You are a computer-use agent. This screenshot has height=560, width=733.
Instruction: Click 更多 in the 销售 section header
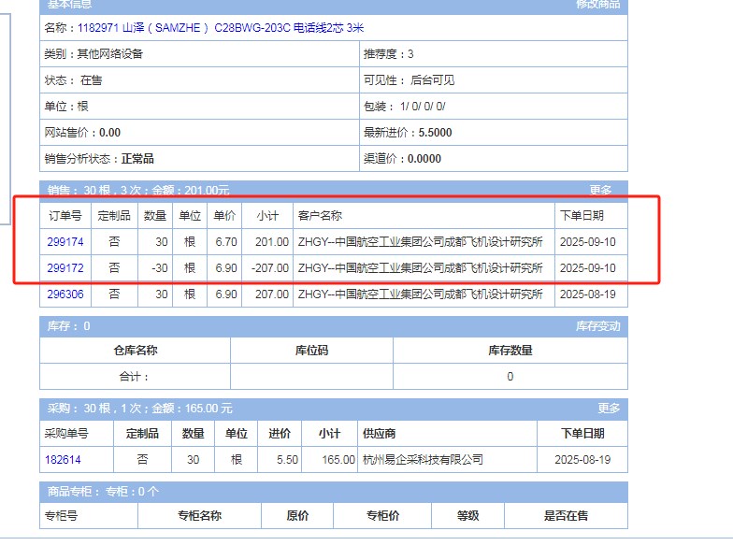(600, 190)
